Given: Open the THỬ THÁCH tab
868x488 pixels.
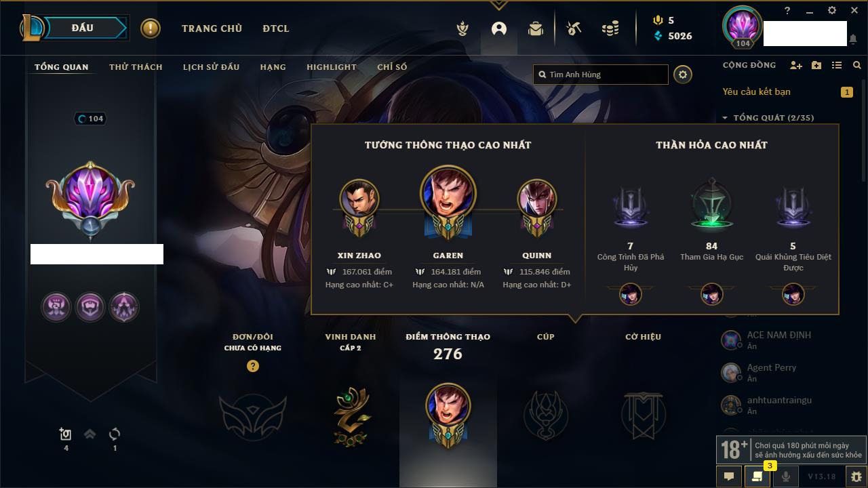Looking at the screenshot, I should 136,67.
